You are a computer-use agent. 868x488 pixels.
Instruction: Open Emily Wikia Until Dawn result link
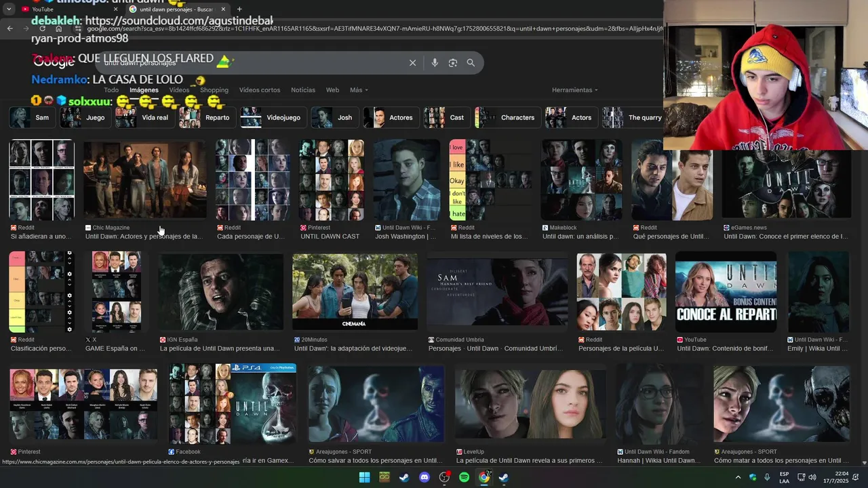(x=817, y=348)
